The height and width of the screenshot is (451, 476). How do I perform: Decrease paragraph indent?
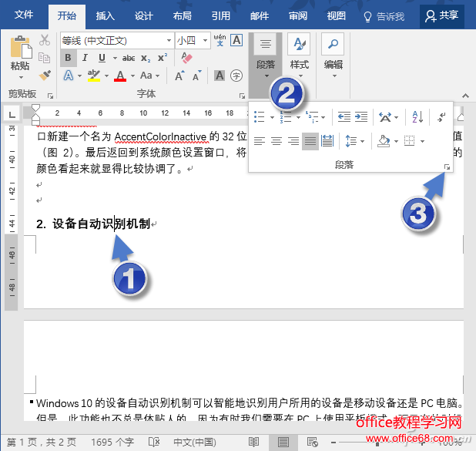pos(344,117)
